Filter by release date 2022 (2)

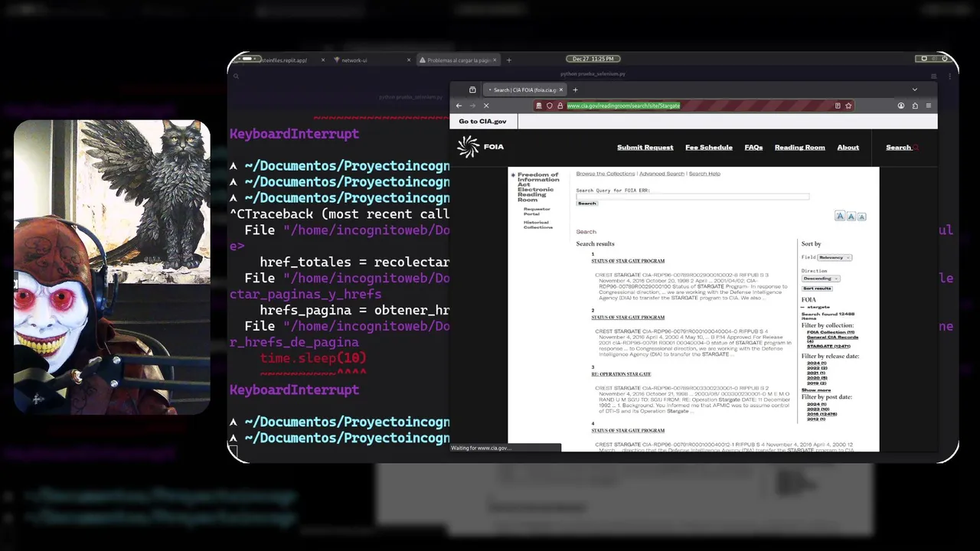(x=816, y=368)
